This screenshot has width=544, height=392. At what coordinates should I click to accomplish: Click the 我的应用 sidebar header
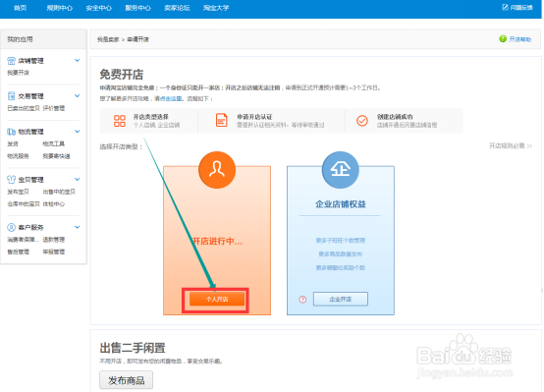tap(20, 39)
